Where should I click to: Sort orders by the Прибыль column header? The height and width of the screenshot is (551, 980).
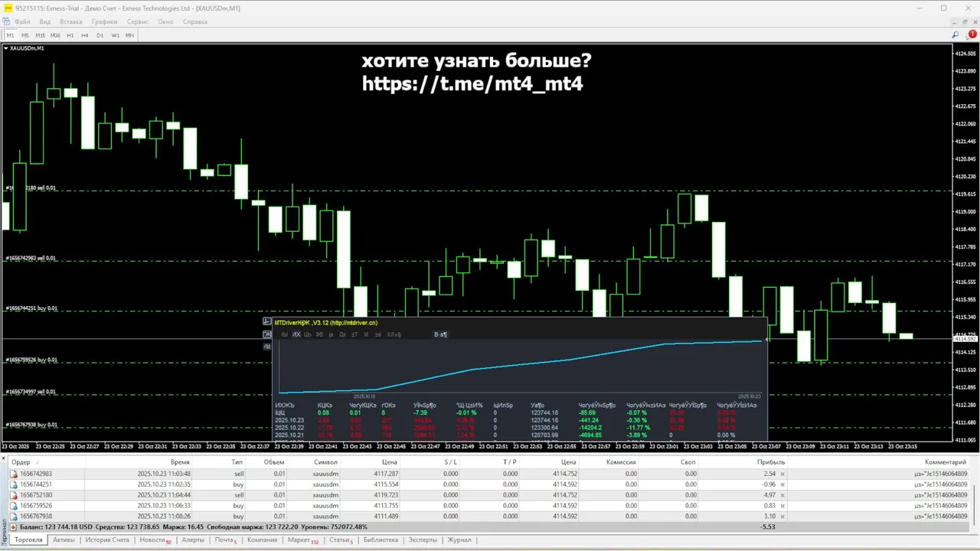743,462
